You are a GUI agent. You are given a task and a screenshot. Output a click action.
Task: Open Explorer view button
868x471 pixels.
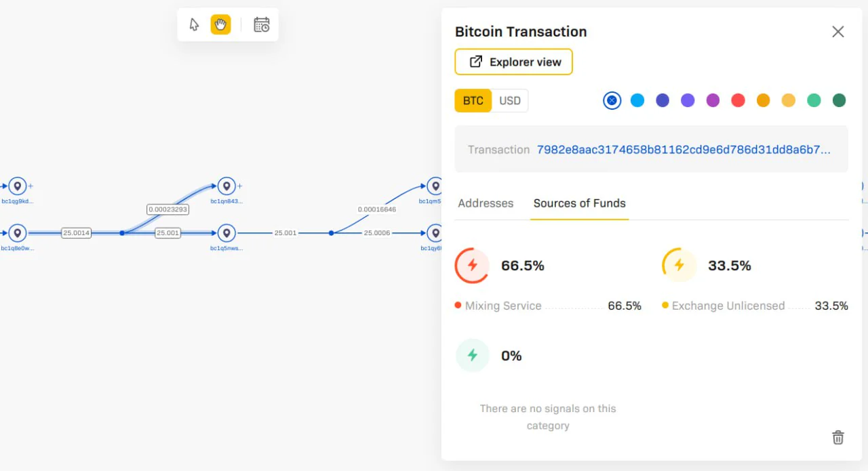[x=514, y=62]
